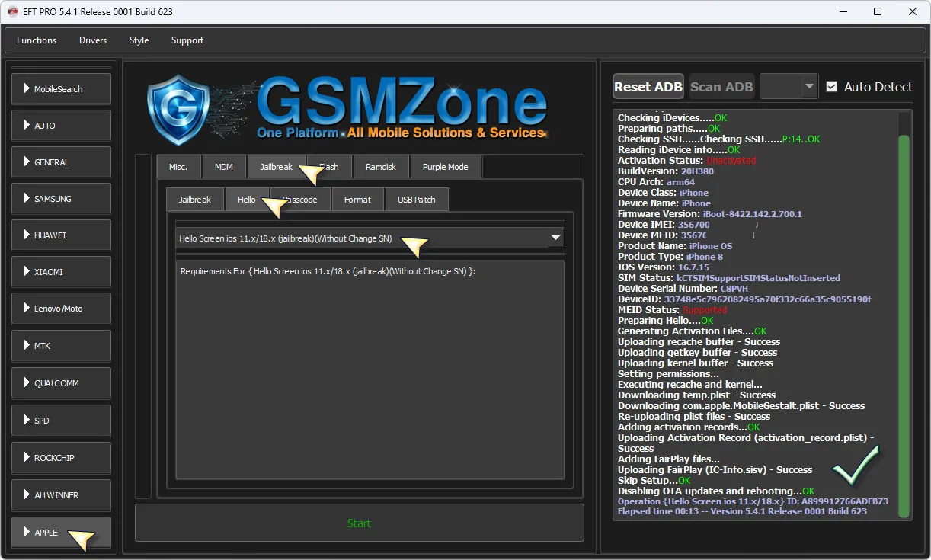Click the triangle icon next to XIAOMI

[27, 272]
